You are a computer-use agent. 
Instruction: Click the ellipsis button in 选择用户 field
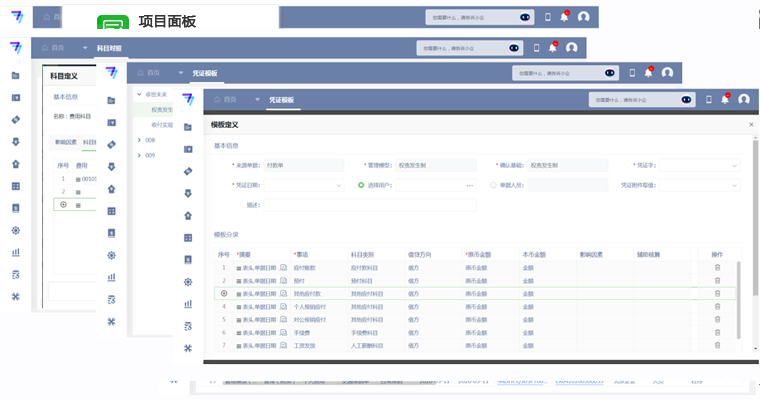coord(469,185)
